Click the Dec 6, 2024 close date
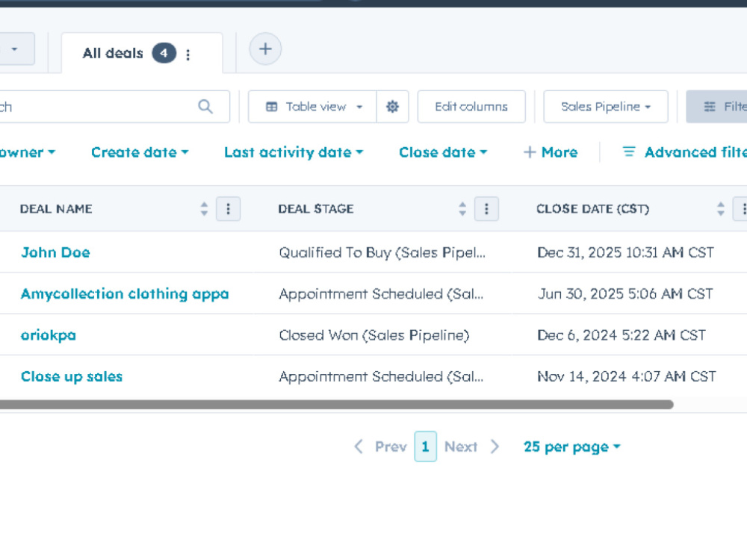Viewport: 747px width, 560px height. [622, 335]
